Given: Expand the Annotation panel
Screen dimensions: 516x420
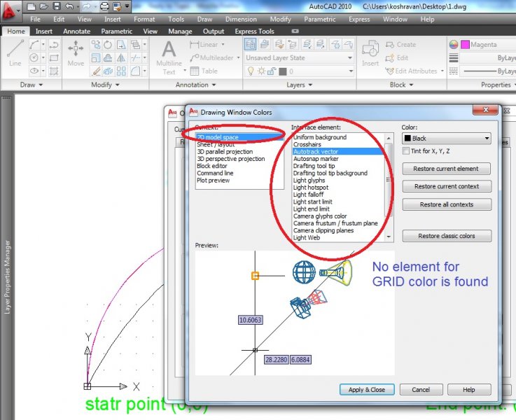Looking at the screenshot, I should pos(195,85).
